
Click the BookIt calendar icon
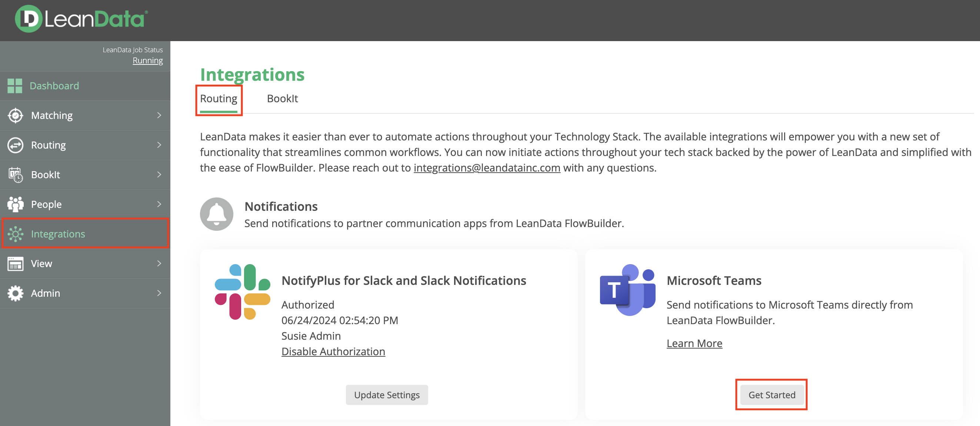tap(15, 174)
